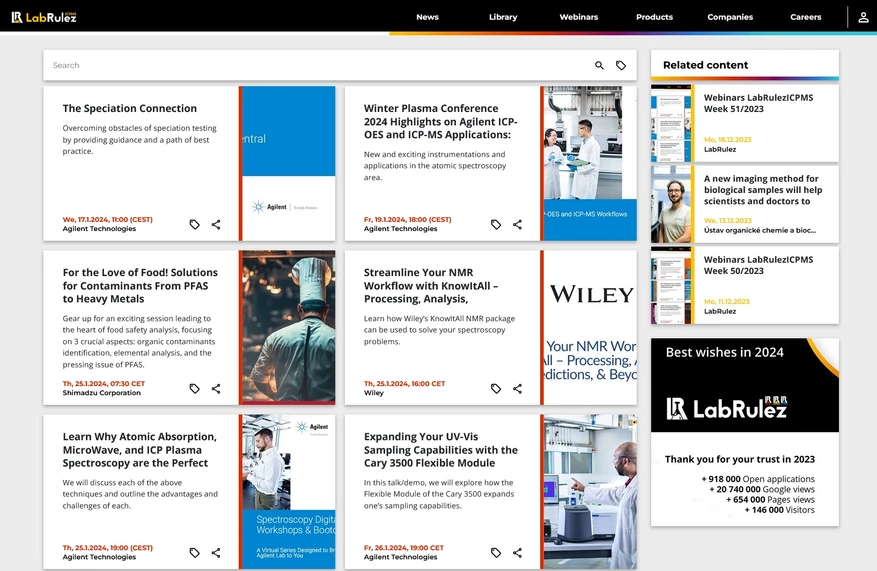Click thumbnail of Week 50/2023 related item
Viewport: 877px width, 571px height.
pyautogui.click(x=671, y=286)
